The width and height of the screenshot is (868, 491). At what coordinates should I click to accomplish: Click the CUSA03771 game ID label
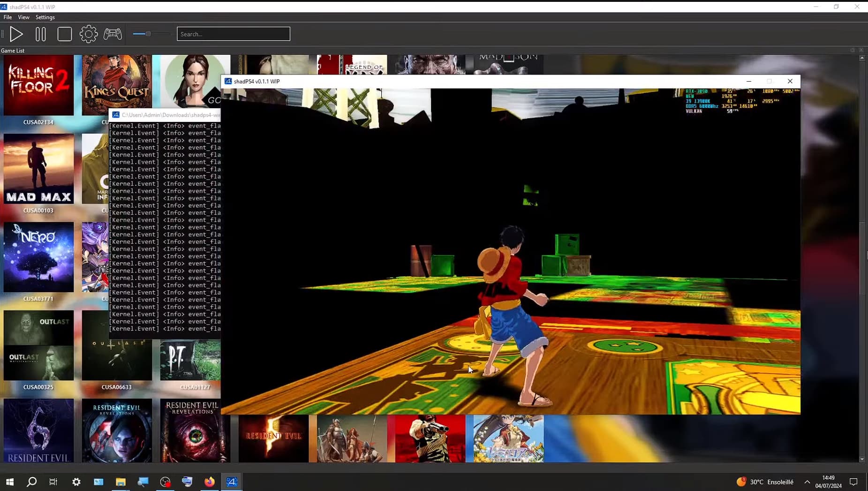38,298
